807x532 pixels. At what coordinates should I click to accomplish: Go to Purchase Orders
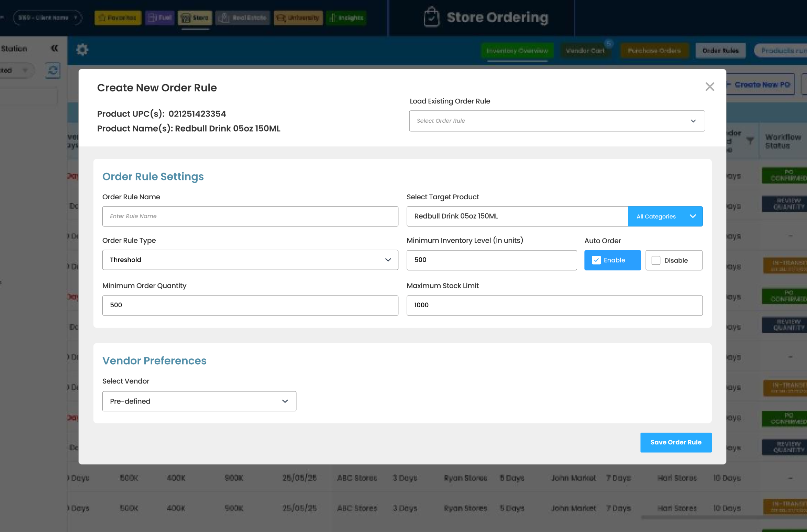tap(654, 51)
